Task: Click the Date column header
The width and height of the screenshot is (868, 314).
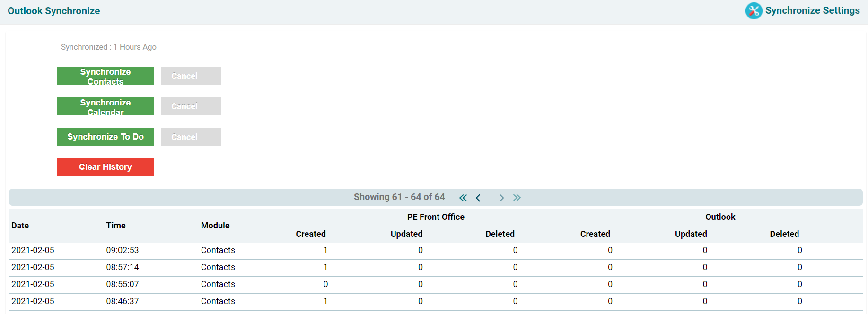Action: click(20, 226)
